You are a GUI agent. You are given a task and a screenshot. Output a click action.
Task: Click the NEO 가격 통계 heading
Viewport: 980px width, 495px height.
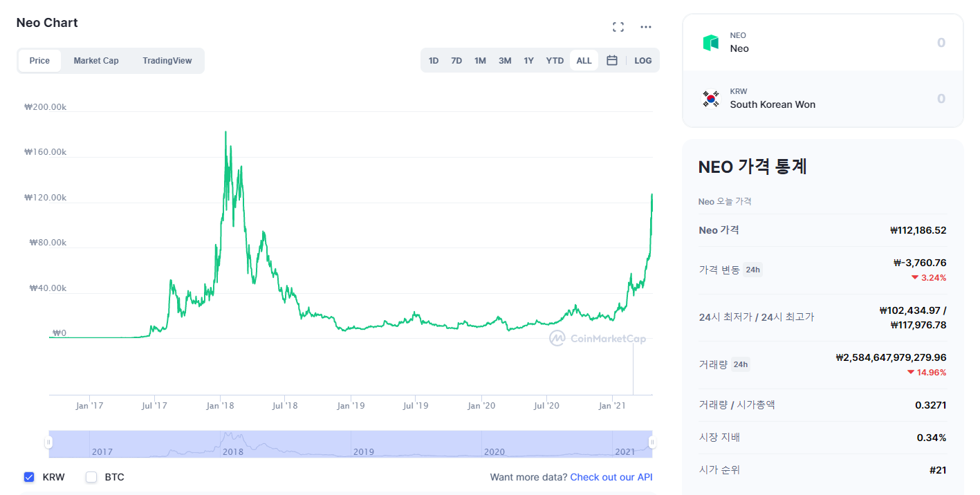pos(753,167)
